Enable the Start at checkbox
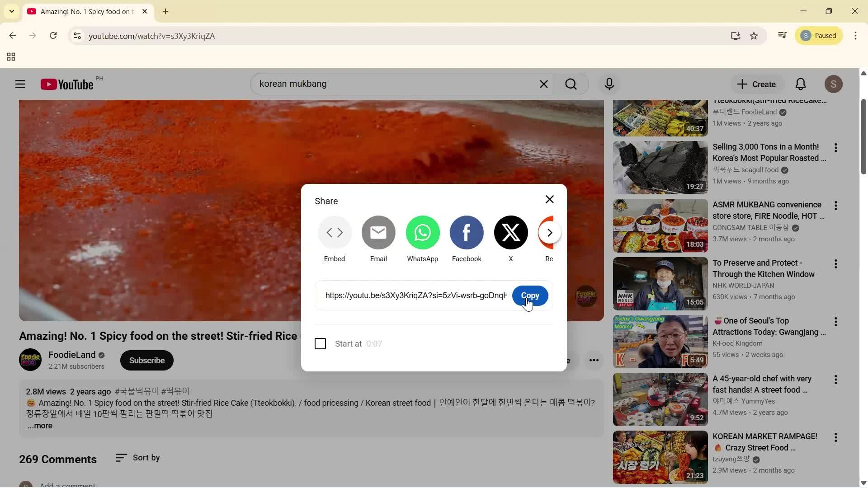868x488 pixels. tap(320, 343)
